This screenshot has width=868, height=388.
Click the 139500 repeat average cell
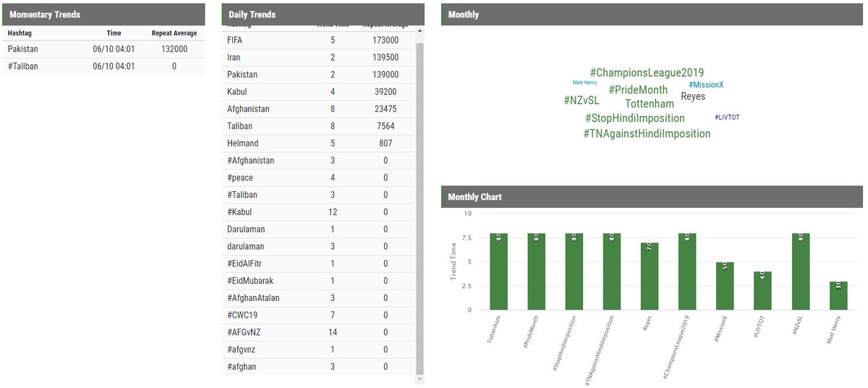(386, 57)
